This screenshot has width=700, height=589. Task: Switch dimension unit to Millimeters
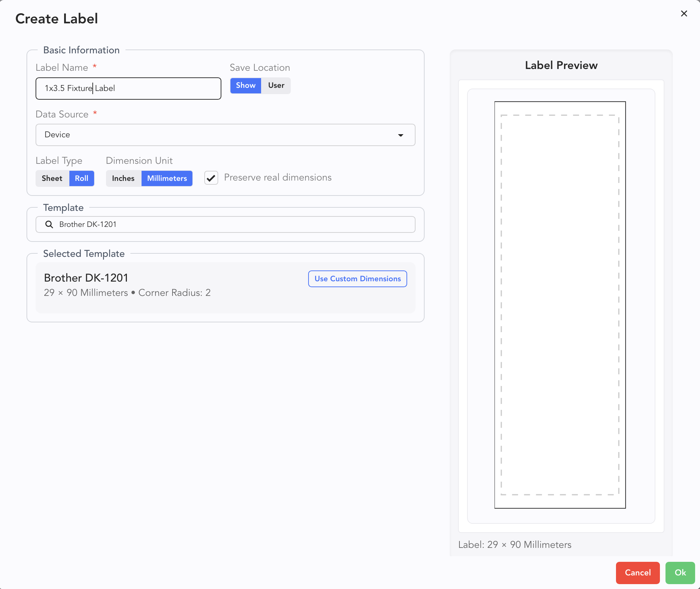tap(167, 178)
